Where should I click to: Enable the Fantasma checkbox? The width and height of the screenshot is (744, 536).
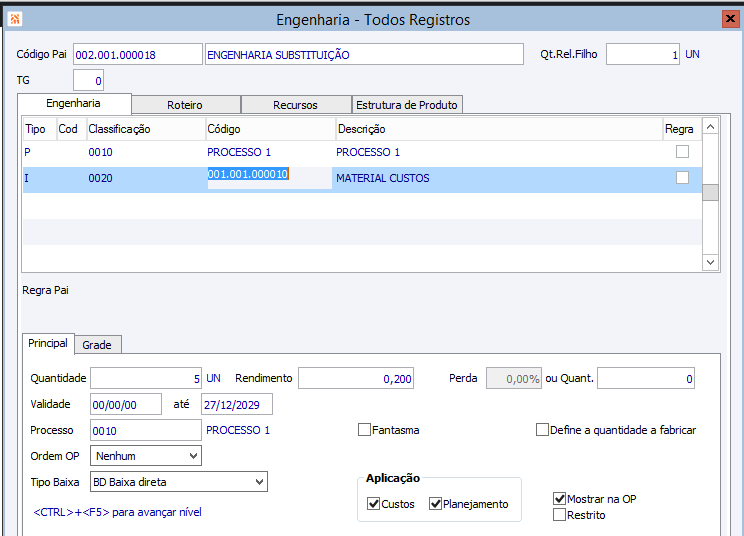pos(365,430)
